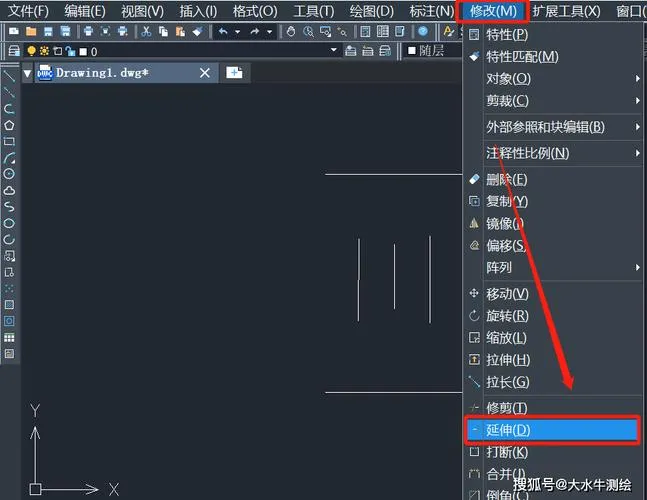This screenshot has height=500, width=647.
Task: Choose 延伸(D) from the Modify menu
Action: click(553, 430)
